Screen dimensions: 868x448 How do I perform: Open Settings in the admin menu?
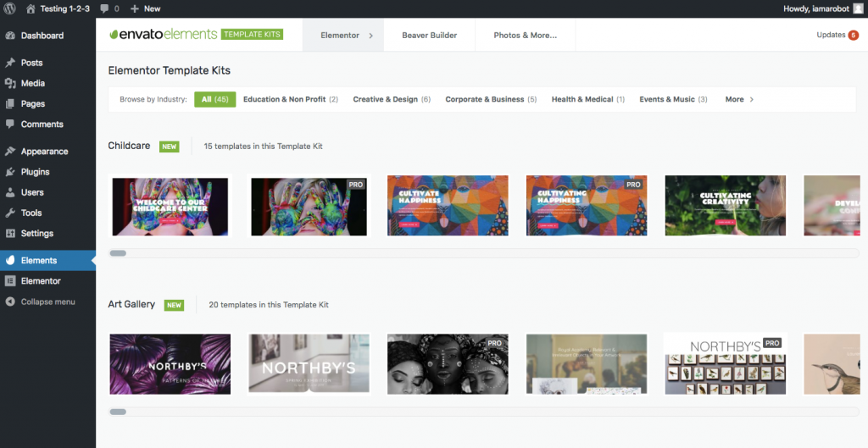click(37, 233)
